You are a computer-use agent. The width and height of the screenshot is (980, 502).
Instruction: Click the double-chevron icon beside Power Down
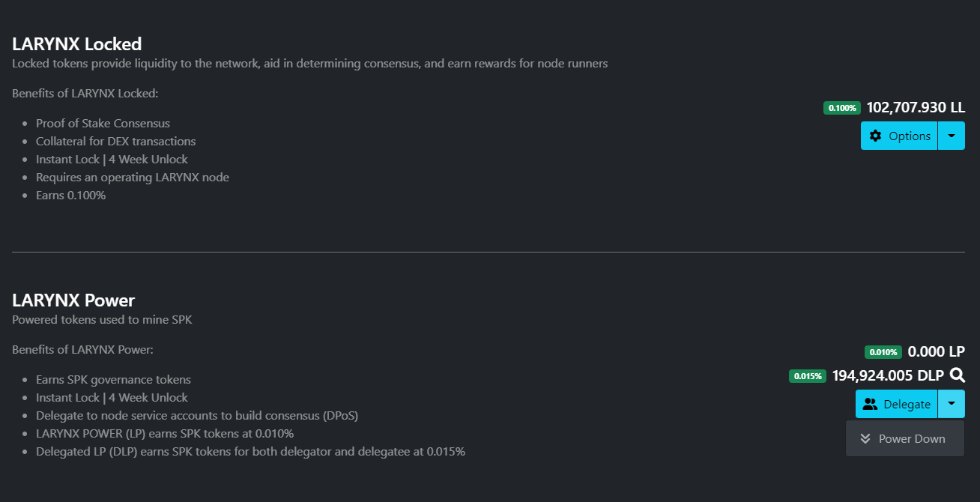pyautogui.click(x=865, y=438)
